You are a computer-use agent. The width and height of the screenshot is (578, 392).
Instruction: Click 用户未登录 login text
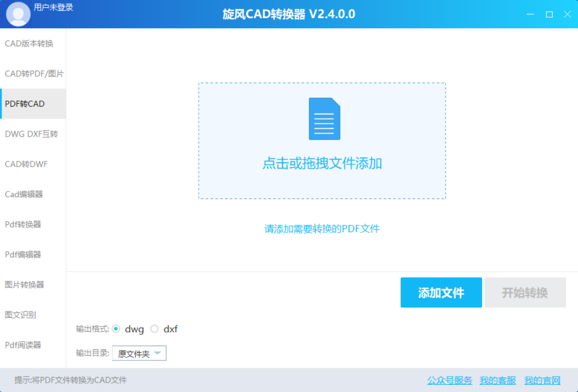(54, 7)
